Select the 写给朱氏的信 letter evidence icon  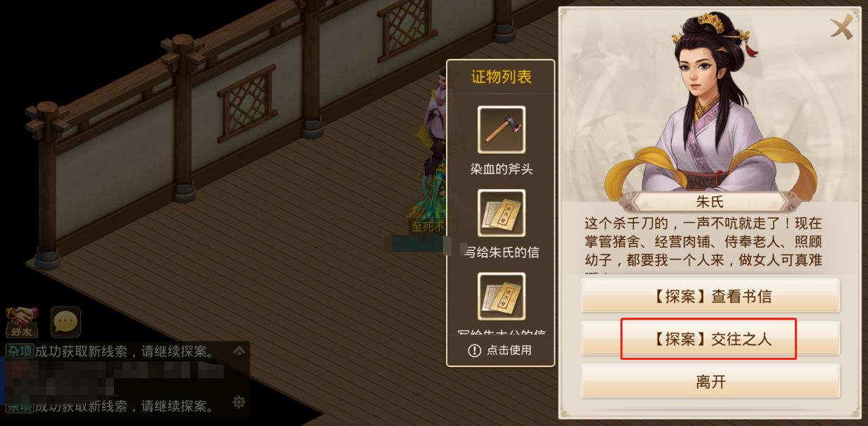502,213
